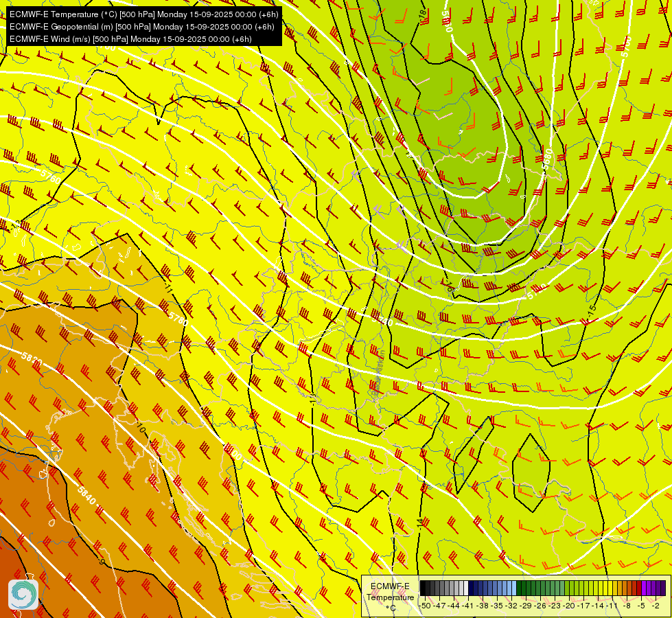This screenshot has width=672, height=618.
Task: Click the -41 legend value
Action: coord(468,606)
